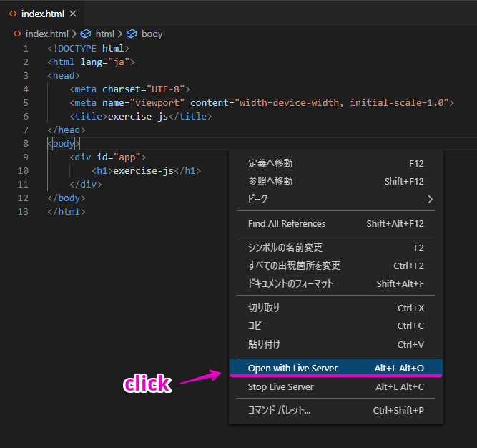
Task: Expand the ピーク submenu arrow
Action: pyautogui.click(x=430, y=199)
